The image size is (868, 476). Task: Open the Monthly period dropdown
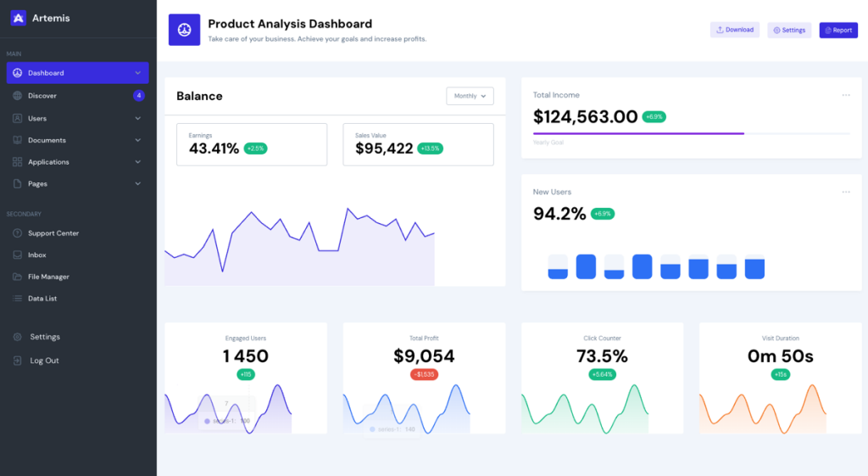coord(470,96)
